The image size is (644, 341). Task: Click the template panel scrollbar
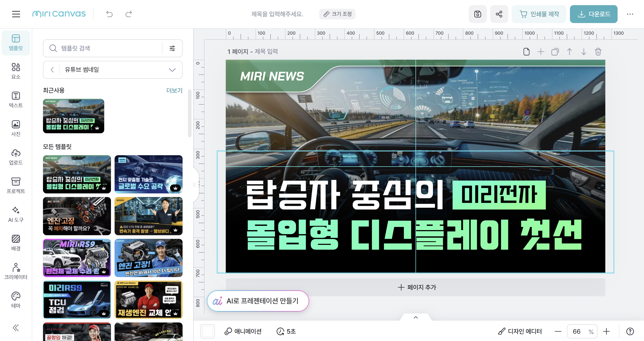pyautogui.click(x=190, y=113)
